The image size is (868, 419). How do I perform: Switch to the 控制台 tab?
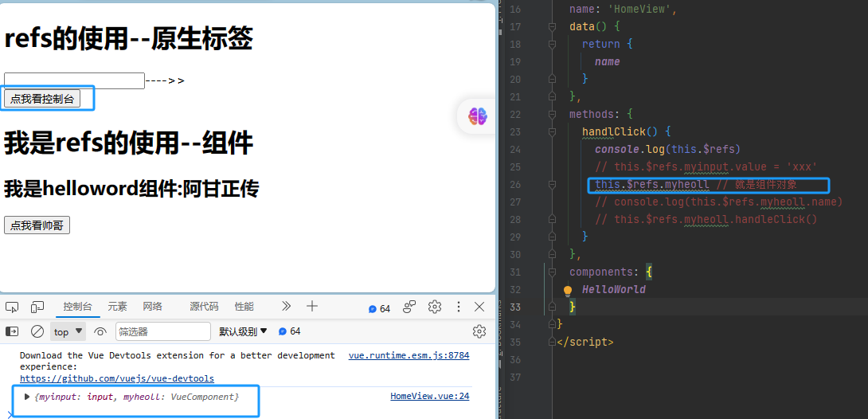pyautogui.click(x=77, y=306)
